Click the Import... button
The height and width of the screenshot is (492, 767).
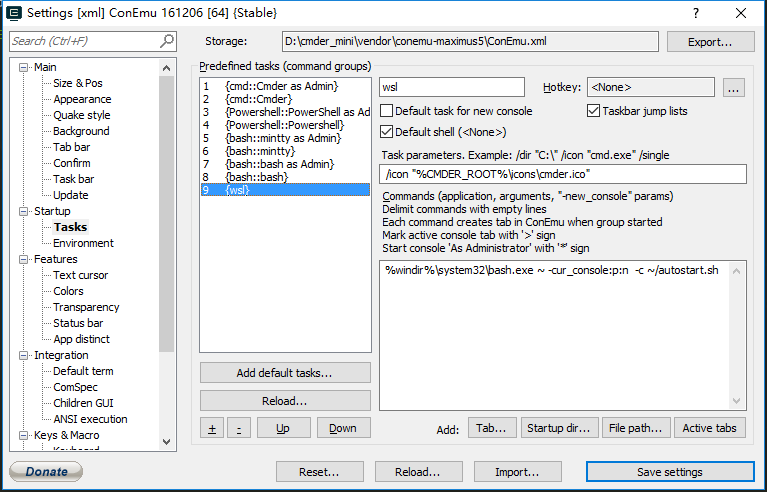pos(518,472)
